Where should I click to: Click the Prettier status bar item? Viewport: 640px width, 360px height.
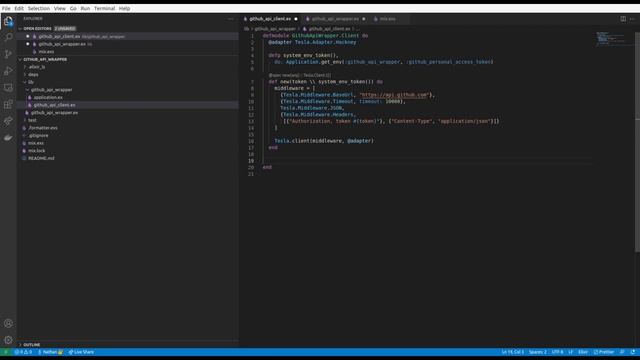pyautogui.click(x=604, y=352)
